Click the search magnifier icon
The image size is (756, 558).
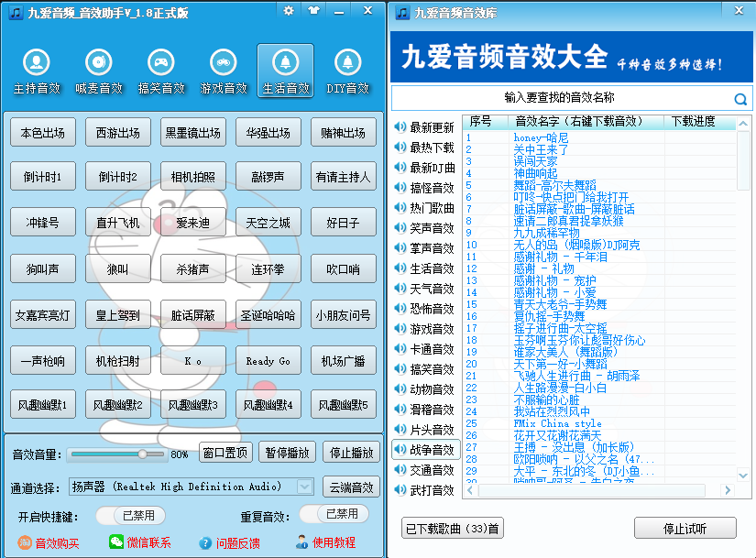[740, 99]
